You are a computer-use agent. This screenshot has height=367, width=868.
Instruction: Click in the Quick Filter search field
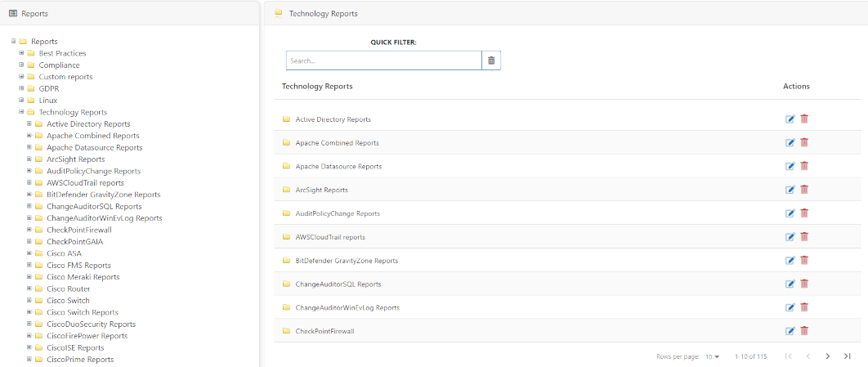383,60
